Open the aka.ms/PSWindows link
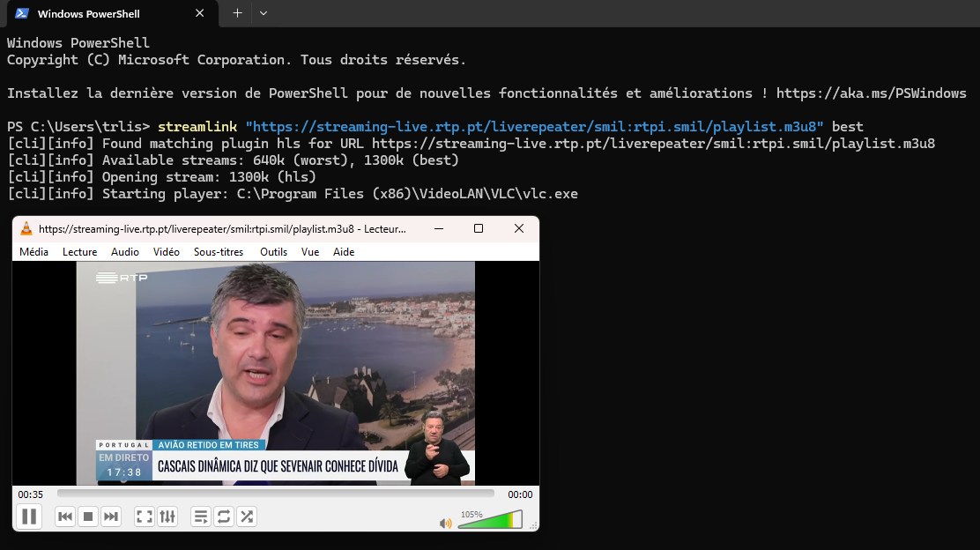The height and width of the screenshot is (550, 980). (x=872, y=93)
